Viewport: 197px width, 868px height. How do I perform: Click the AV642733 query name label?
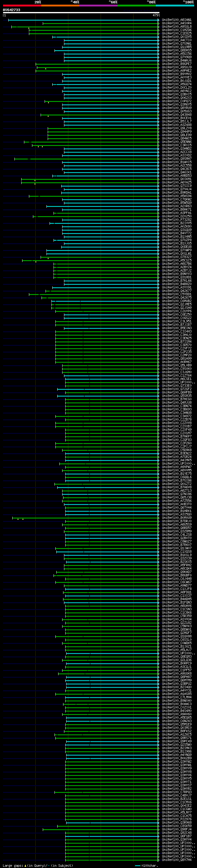11,10
